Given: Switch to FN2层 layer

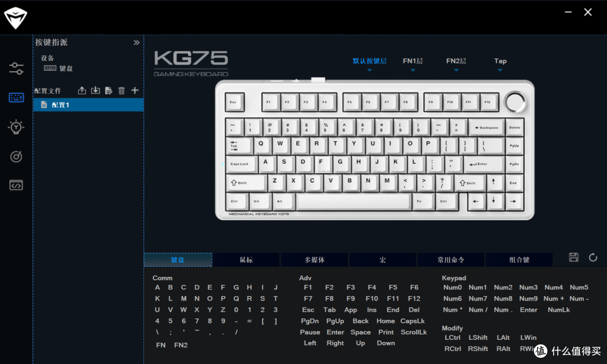Looking at the screenshot, I should pos(456,61).
